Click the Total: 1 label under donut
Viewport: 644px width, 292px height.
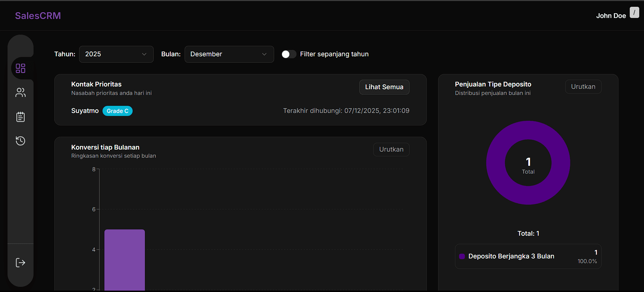point(528,233)
